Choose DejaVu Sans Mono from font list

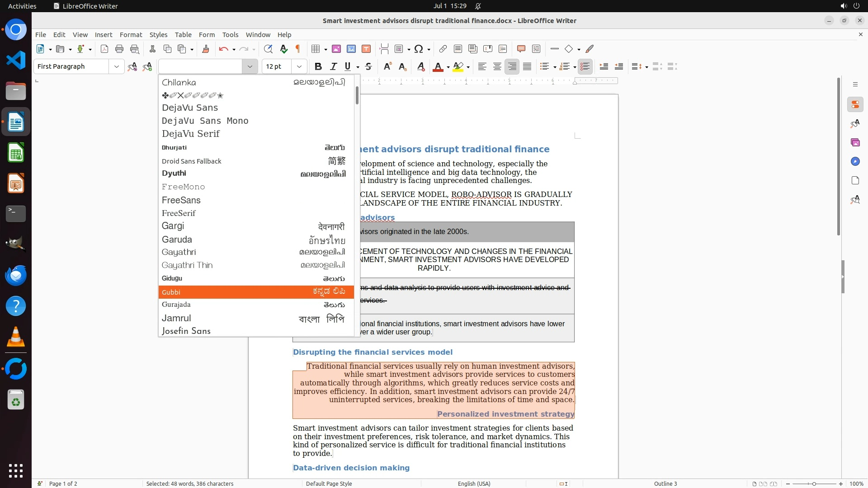click(x=205, y=121)
